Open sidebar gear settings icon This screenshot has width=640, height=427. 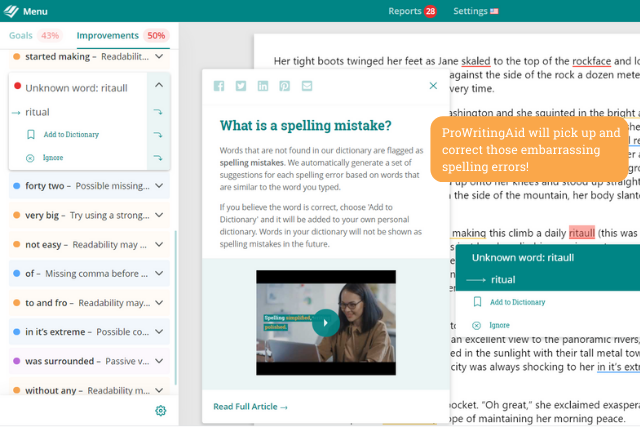pos(161,411)
